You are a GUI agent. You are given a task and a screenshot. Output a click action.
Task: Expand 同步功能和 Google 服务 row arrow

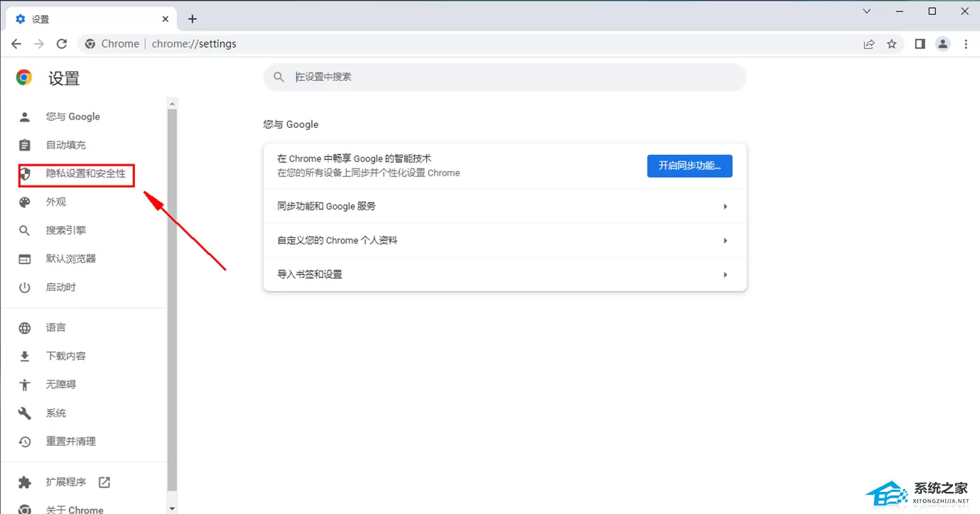pos(725,206)
